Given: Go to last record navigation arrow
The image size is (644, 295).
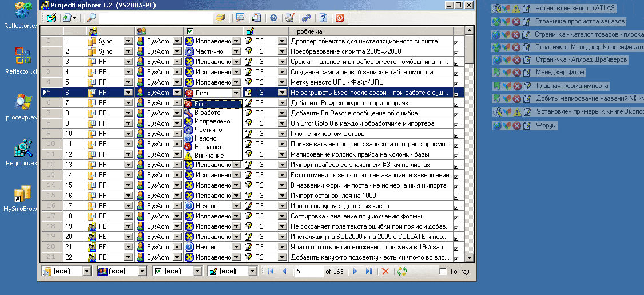Looking at the screenshot, I should (x=369, y=271).
